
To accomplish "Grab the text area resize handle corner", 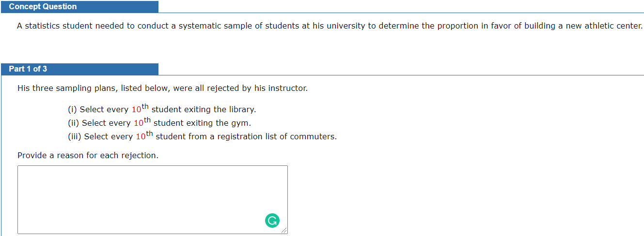I will point(284,231).
